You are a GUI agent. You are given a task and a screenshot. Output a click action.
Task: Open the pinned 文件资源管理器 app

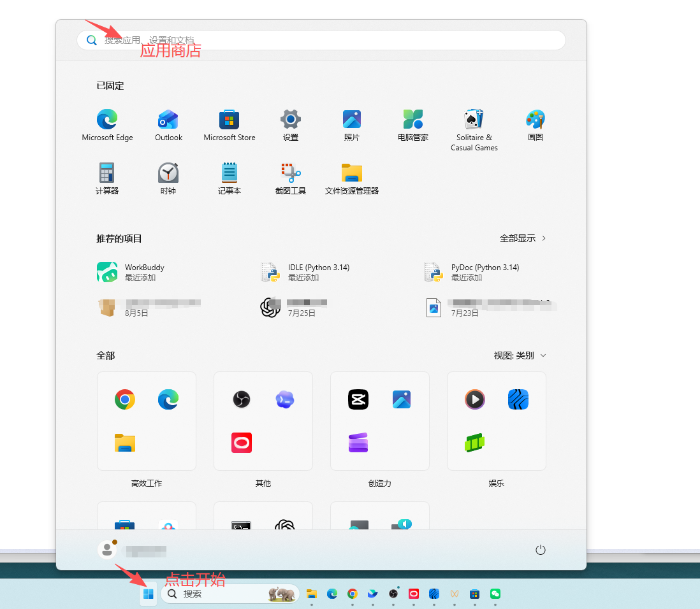(x=352, y=179)
